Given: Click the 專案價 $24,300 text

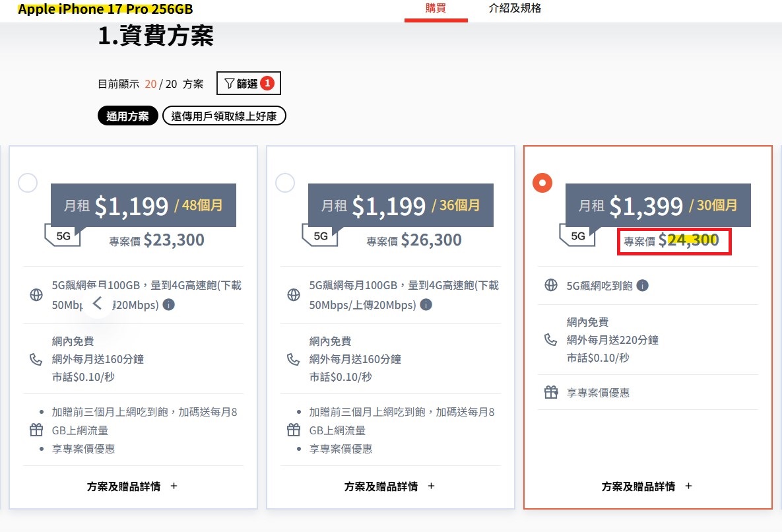Looking at the screenshot, I should [671, 240].
